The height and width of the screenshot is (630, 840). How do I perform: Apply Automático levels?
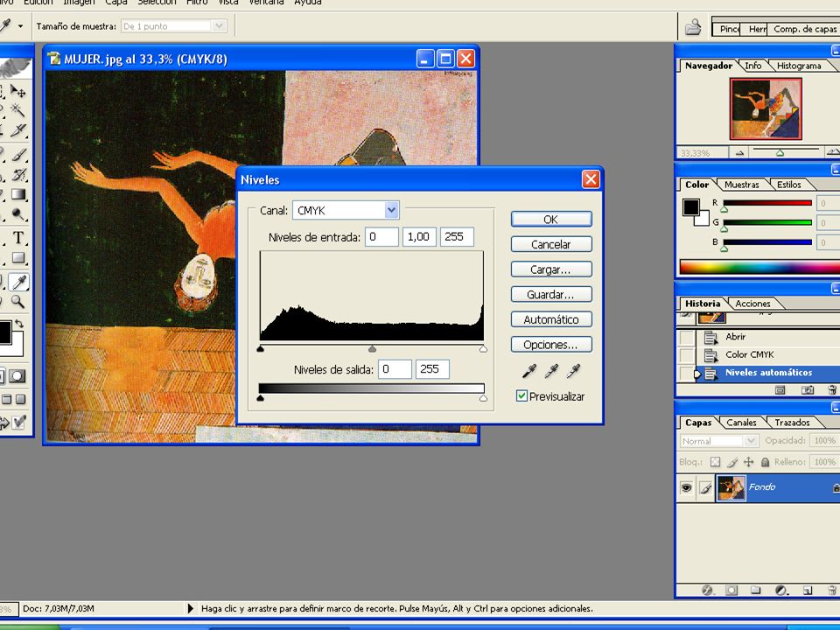tap(551, 320)
